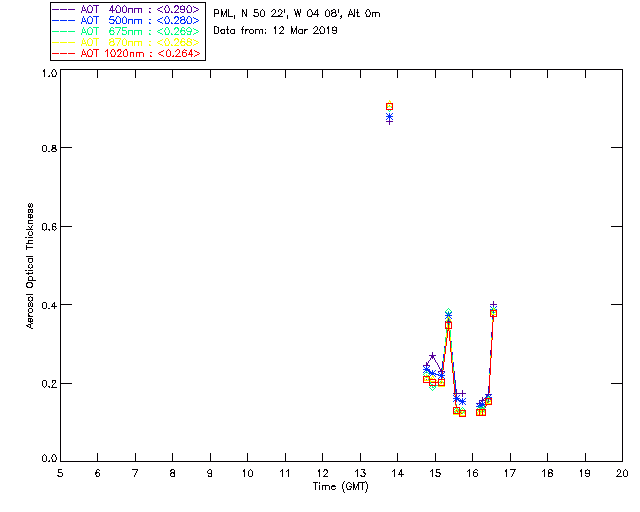The image size is (640, 512).
Task: Click the x-axis tick label 17
Action: click(x=510, y=473)
